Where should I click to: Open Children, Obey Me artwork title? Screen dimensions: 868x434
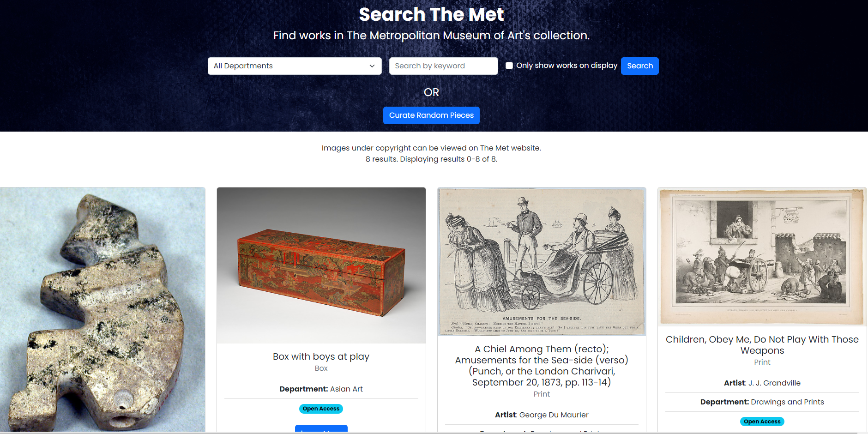[x=762, y=344]
